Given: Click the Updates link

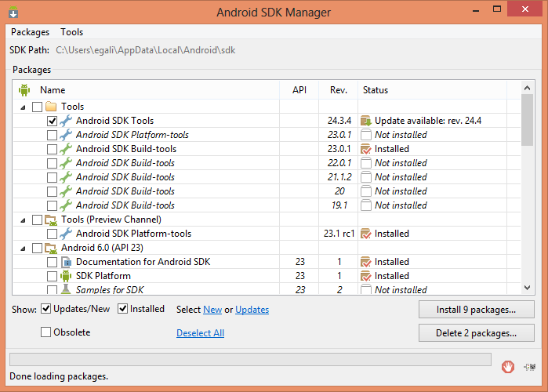Looking at the screenshot, I should (252, 310).
